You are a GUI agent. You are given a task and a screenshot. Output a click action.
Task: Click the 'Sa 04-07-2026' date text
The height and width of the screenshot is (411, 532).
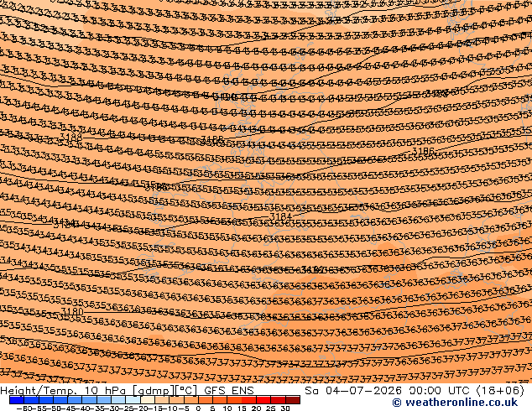click(x=353, y=391)
